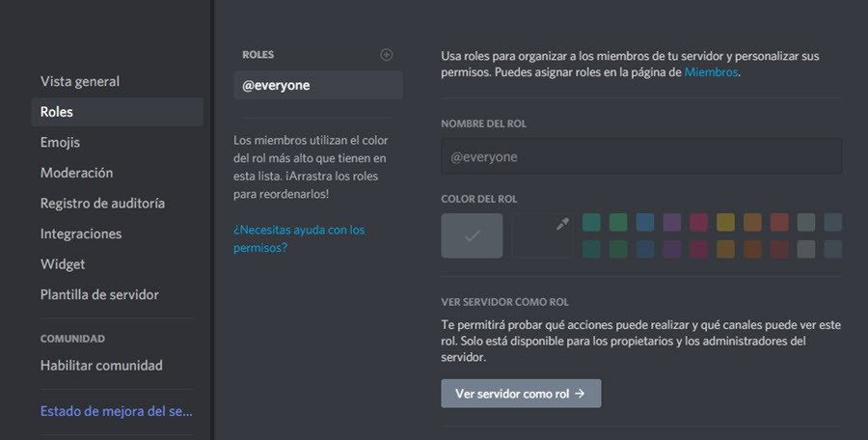The image size is (868, 440).
Task: Select the default gray color with checkmark
Action: [472, 235]
